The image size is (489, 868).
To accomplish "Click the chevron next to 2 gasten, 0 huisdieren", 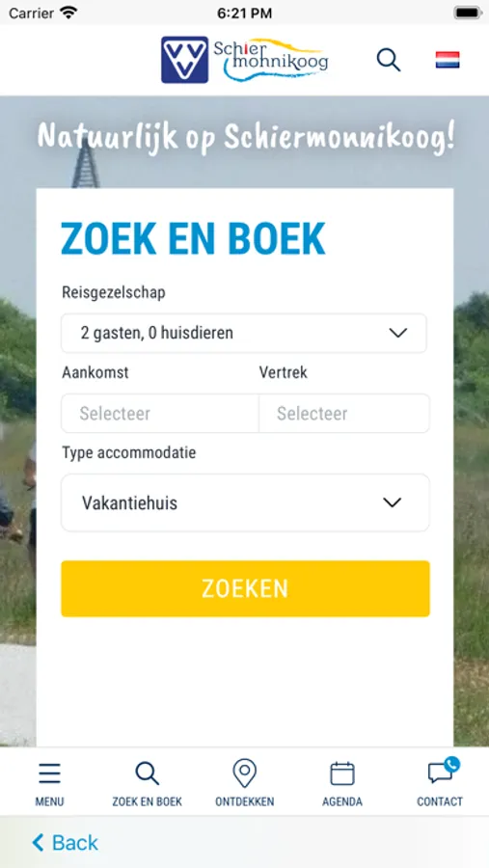I will point(397,334).
